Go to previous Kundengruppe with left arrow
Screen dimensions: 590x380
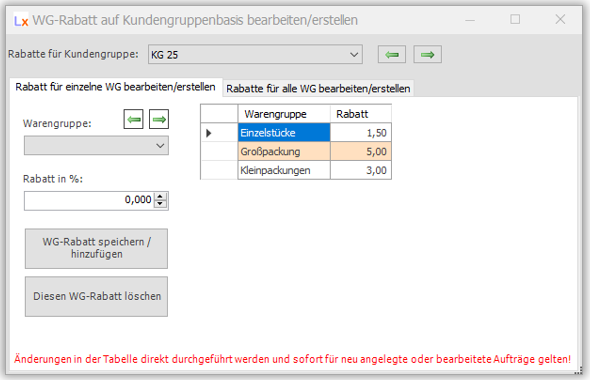click(x=392, y=55)
